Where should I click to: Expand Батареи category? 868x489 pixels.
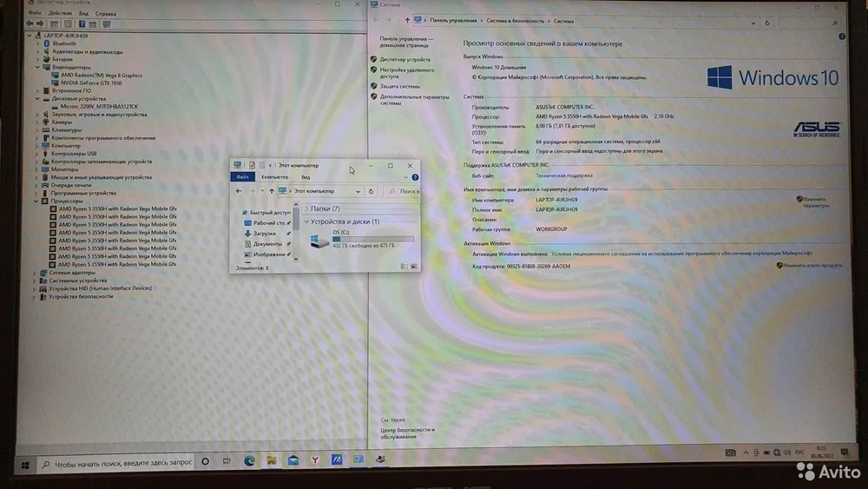point(38,59)
